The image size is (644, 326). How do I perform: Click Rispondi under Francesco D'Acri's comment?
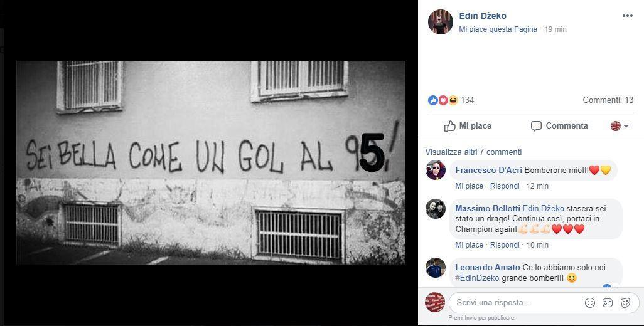pos(505,186)
